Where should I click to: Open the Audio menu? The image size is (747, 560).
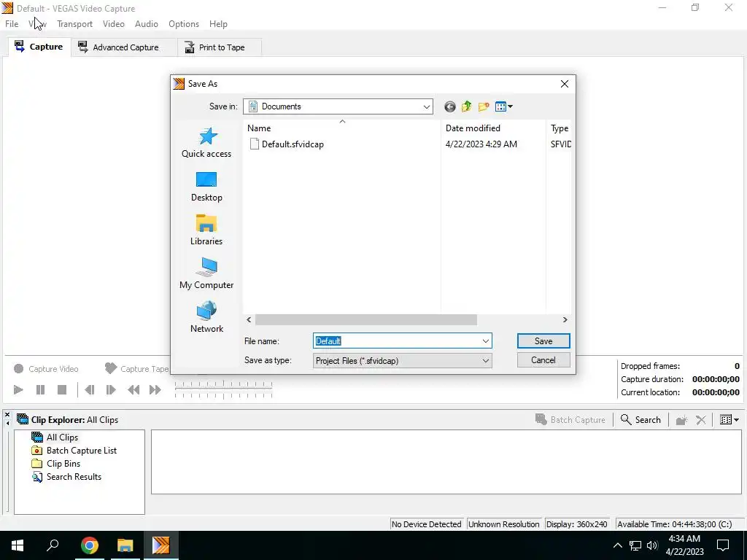[146, 24]
